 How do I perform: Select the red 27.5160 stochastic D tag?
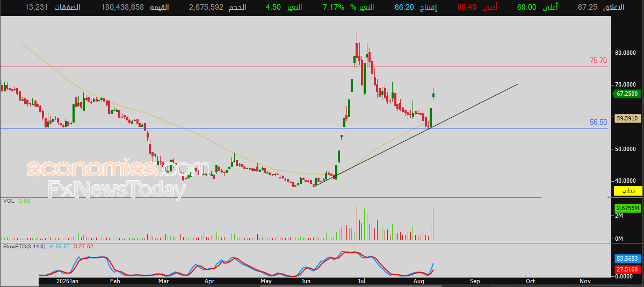tap(627, 269)
